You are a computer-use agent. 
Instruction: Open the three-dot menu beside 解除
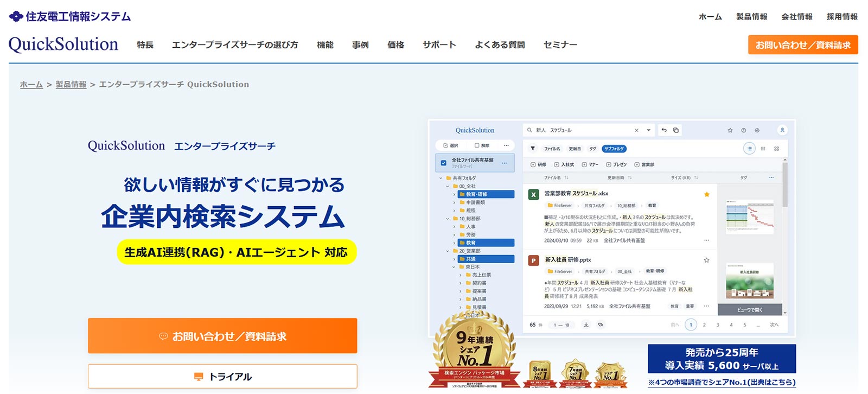coord(506,145)
